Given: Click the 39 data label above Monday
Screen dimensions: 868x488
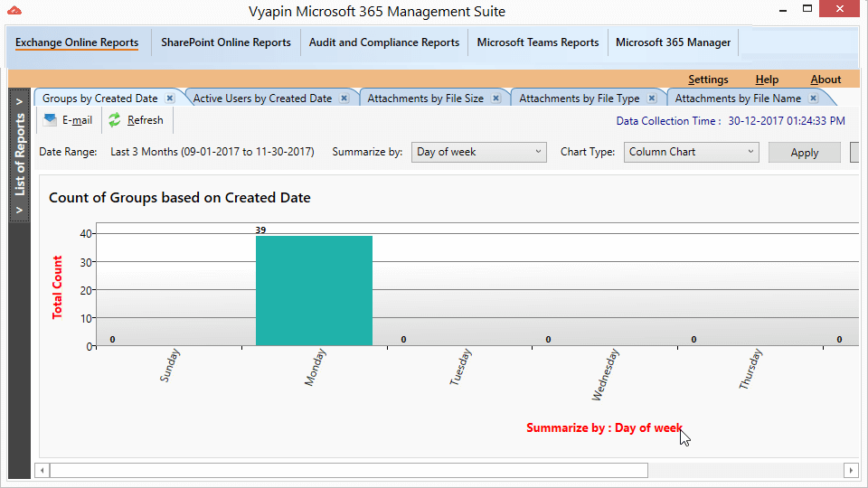Looking at the screenshot, I should point(260,230).
